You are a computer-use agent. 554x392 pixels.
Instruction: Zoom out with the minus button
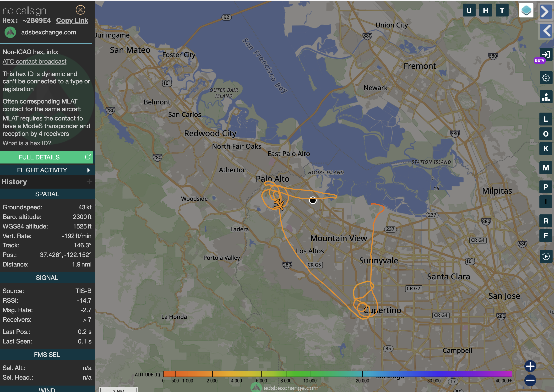(x=530, y=381)
